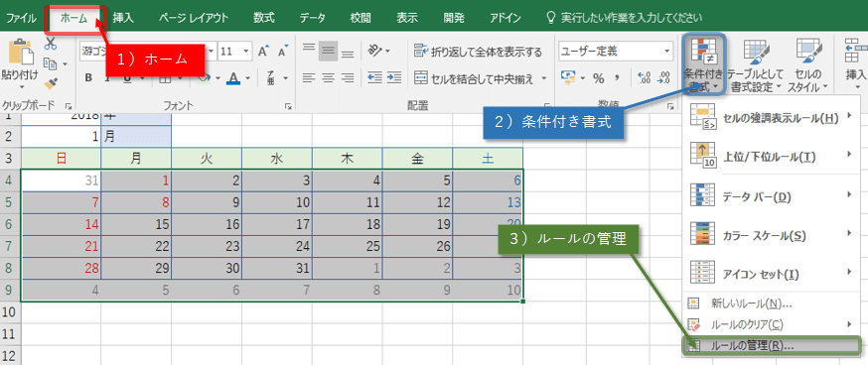Toggle wrap text to show all
The width and height of the screenshot is (868, 365).
479,52
